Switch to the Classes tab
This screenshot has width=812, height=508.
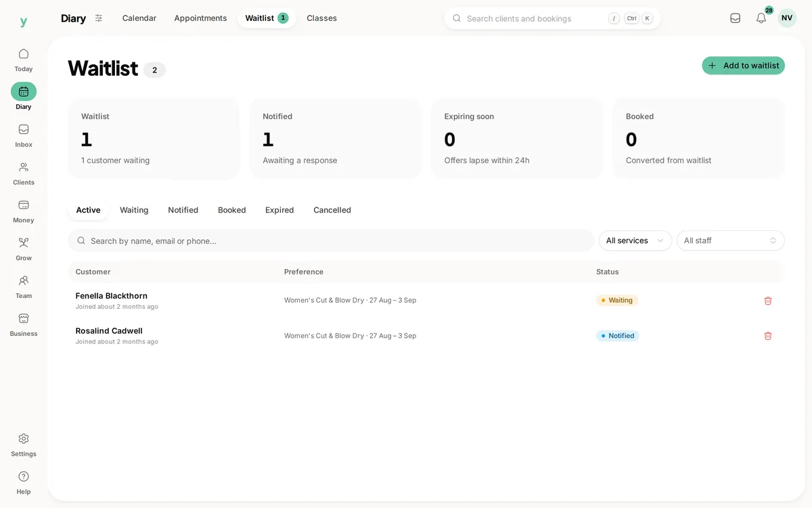[x=321, y=18]
